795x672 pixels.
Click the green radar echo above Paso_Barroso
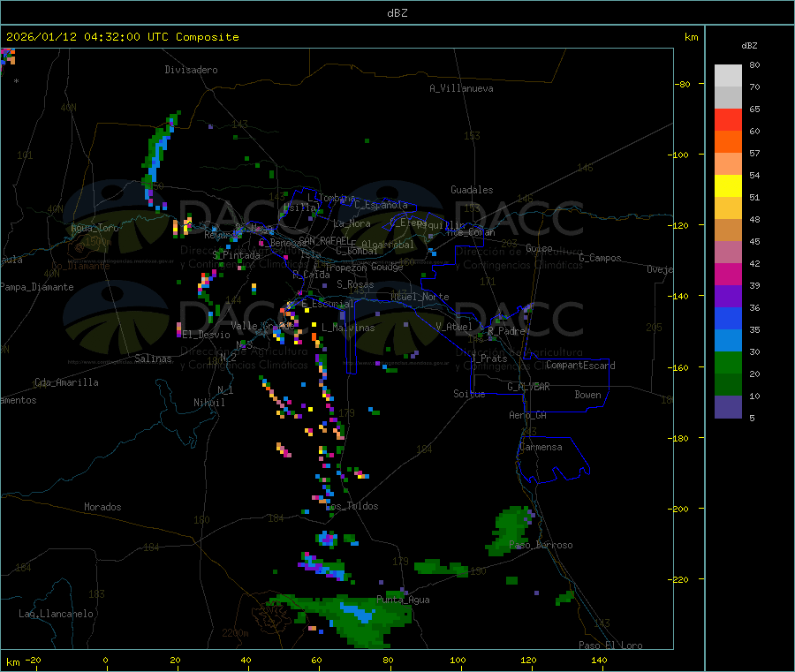tap(509, 530)
